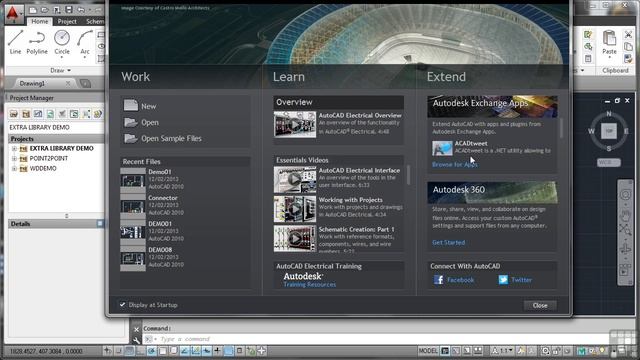This screenshot has height=360, width=640.
Task: Select the Circle draw tool
Action: coord(62,42)
